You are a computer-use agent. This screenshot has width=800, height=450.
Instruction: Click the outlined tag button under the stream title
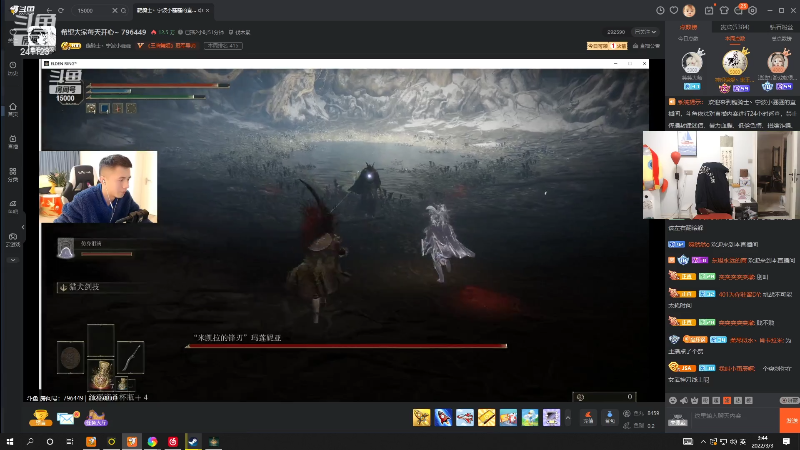[x=223, y=45]
